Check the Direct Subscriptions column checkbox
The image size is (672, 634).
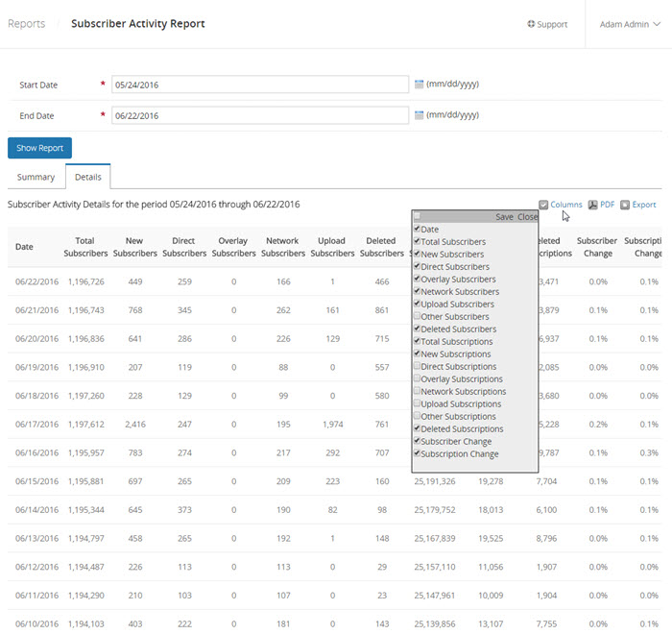click(x=417, y=367)
